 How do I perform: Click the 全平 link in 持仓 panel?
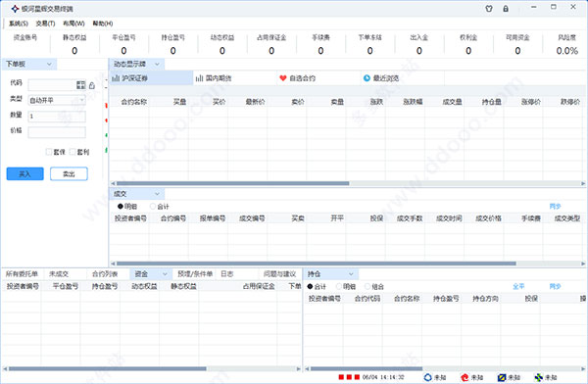(x=518, y=286)
